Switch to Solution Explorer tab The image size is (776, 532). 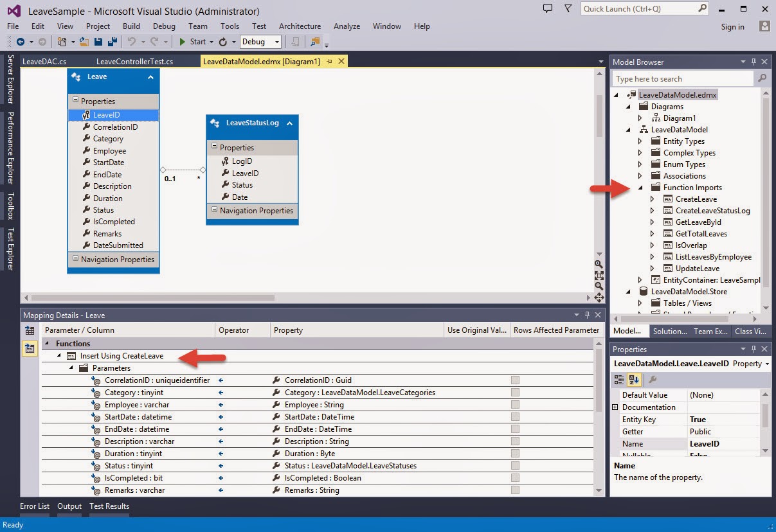669,332
